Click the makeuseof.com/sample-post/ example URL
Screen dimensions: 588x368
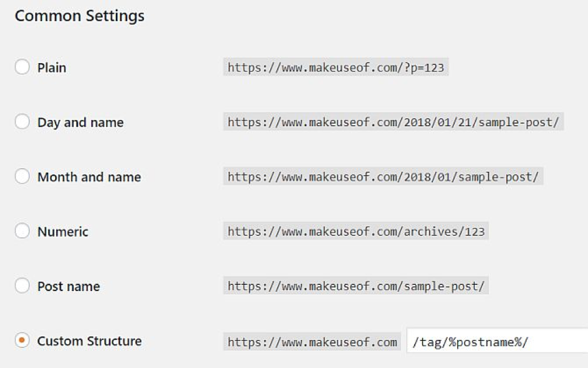coord(356,286)
